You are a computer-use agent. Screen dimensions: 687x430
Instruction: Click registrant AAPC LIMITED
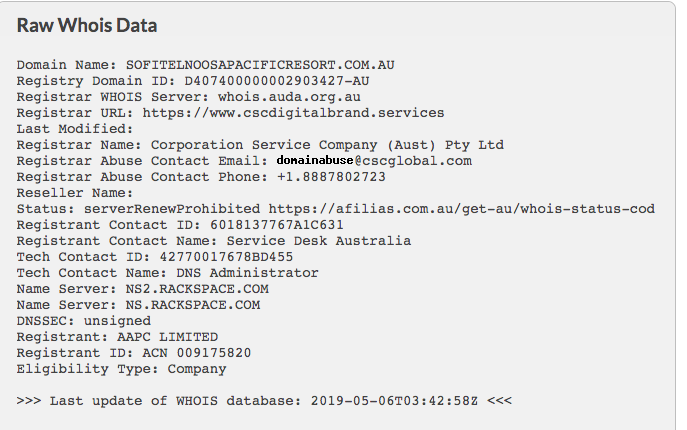pos(159,337)
